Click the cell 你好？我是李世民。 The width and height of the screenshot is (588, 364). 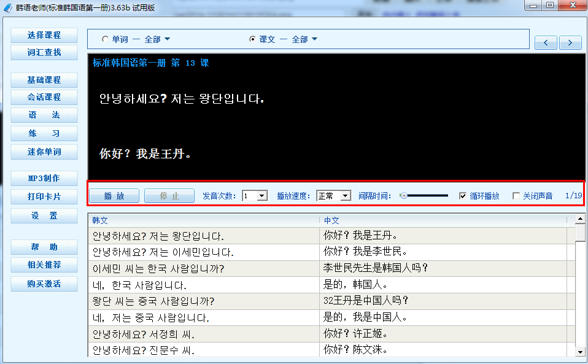[443, 252]
